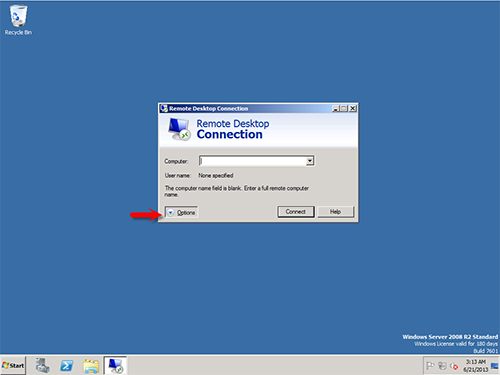Click the 'None specified' user name text

(x=216, y=175)
